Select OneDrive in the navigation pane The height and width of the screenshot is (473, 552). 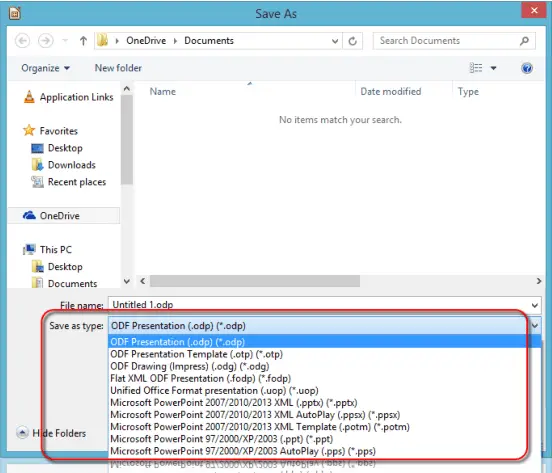click(60, 216)
